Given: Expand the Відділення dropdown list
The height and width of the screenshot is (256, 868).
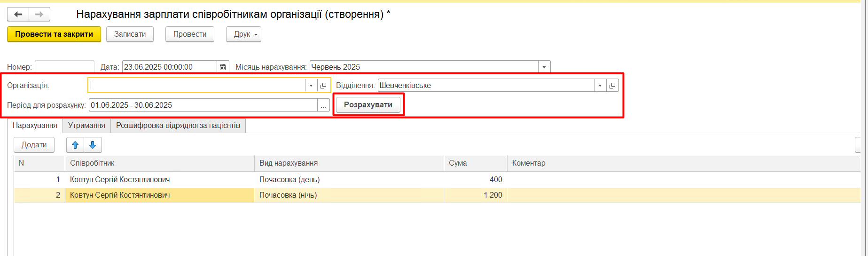Looking at the screenshot, I should [600, 86].
